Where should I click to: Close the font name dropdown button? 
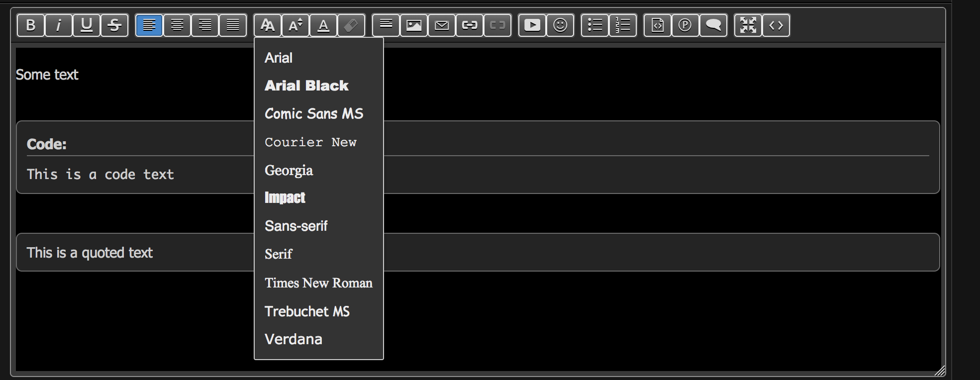268,25
